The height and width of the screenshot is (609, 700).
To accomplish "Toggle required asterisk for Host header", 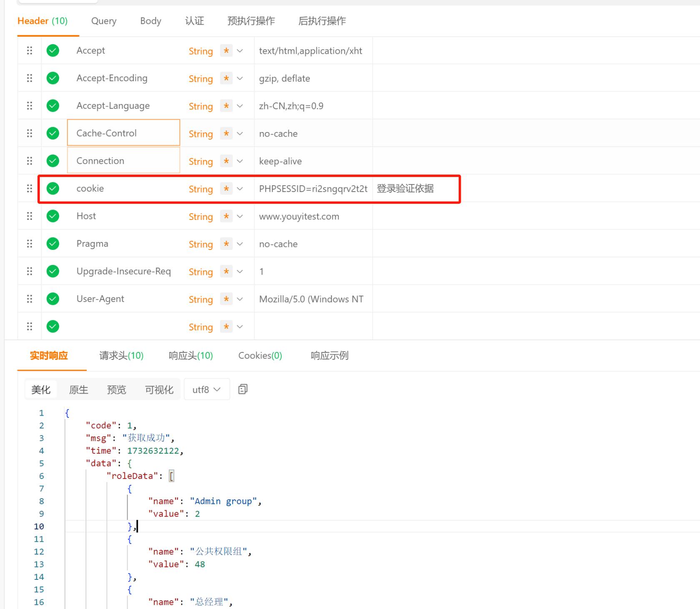I will [x=226, y=216].
